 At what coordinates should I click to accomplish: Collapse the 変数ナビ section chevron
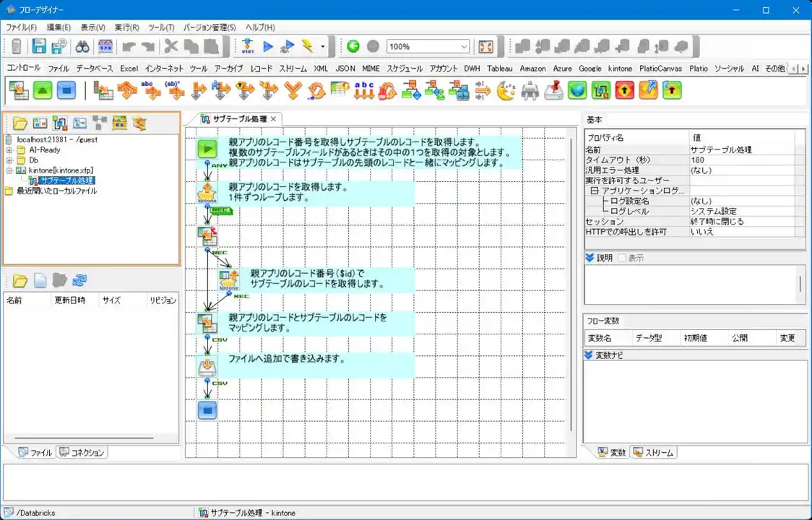click(590, 355)
